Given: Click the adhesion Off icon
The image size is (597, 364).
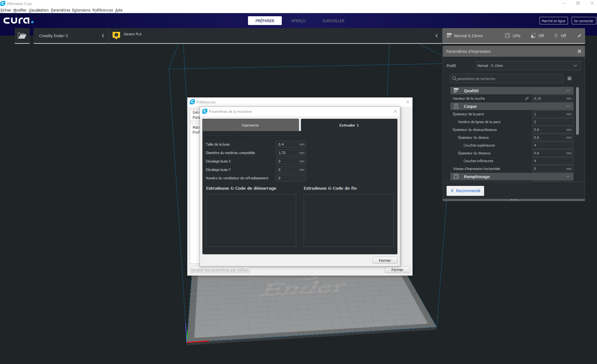Looking at the screenshot, I should 556,36.
